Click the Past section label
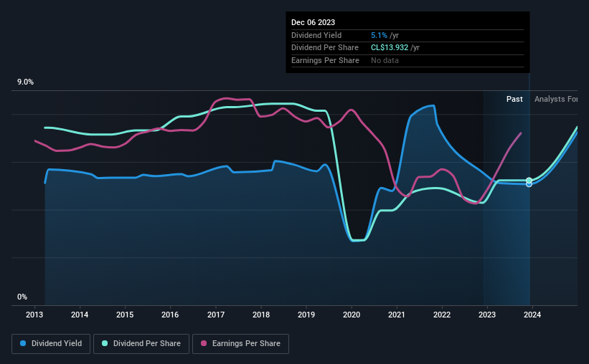589x364 pixels. pyautogui.click(x=514, y=99)
